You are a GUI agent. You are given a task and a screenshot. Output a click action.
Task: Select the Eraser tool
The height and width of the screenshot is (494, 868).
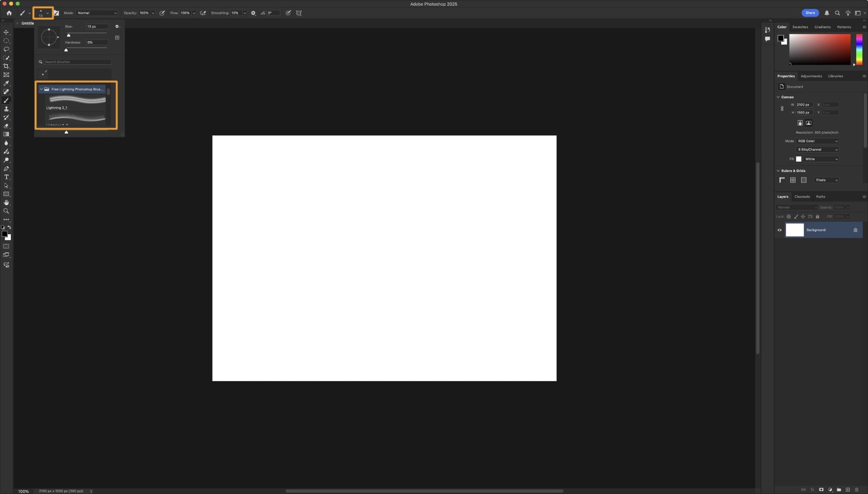tap(6, 126)
